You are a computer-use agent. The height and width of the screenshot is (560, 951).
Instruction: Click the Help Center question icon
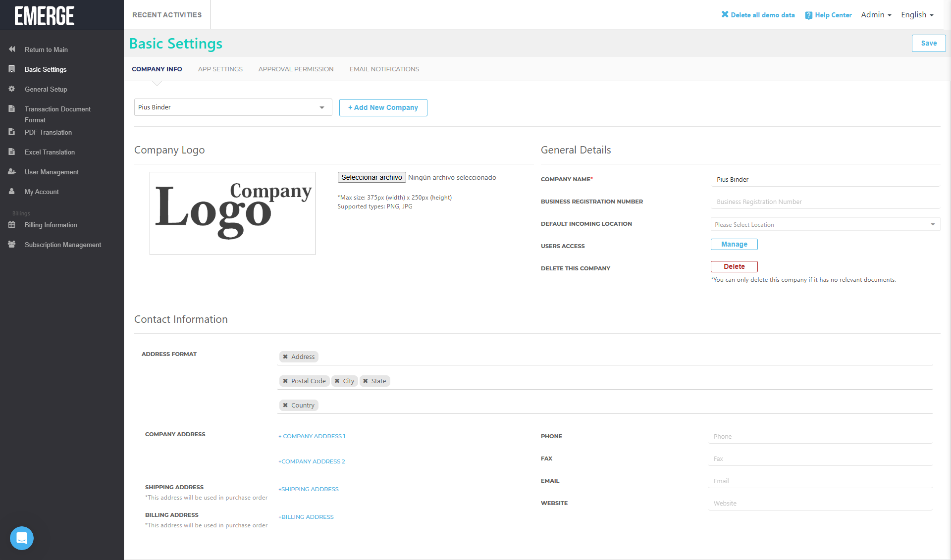coord(808,15)
